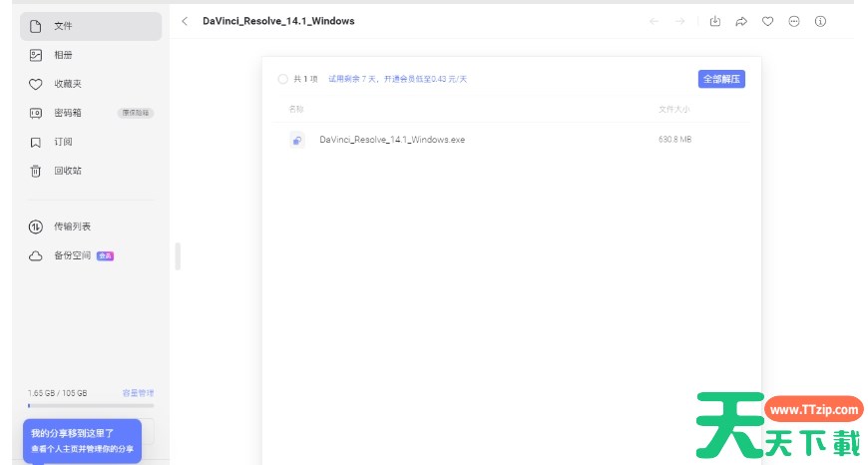Toggle the select-all circle beside 共1项
The image size is (868, 465).
(282, 78)
